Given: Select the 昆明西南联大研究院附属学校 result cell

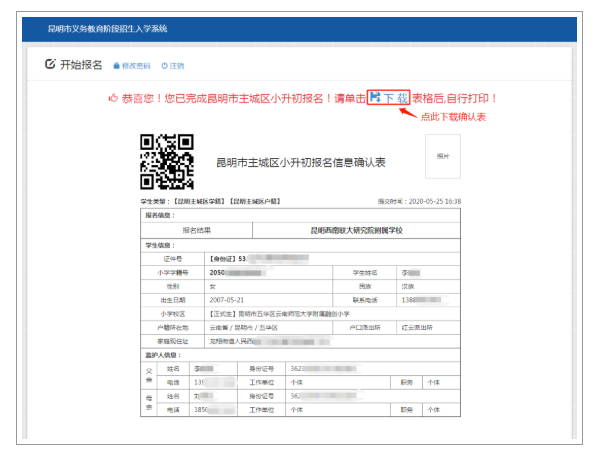Looking at the screenshot, I should pyautogui.click(x=356, y=230).
